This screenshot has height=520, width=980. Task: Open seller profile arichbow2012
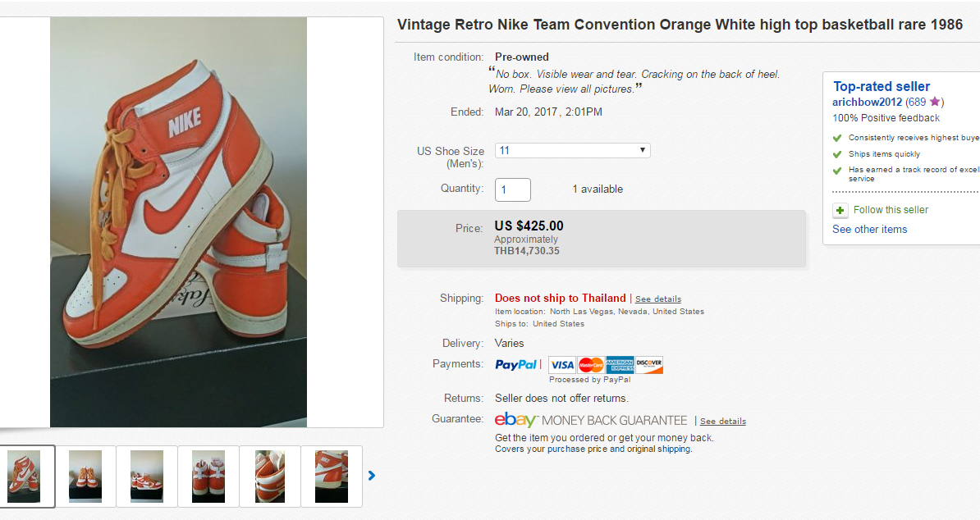[867, 103]
